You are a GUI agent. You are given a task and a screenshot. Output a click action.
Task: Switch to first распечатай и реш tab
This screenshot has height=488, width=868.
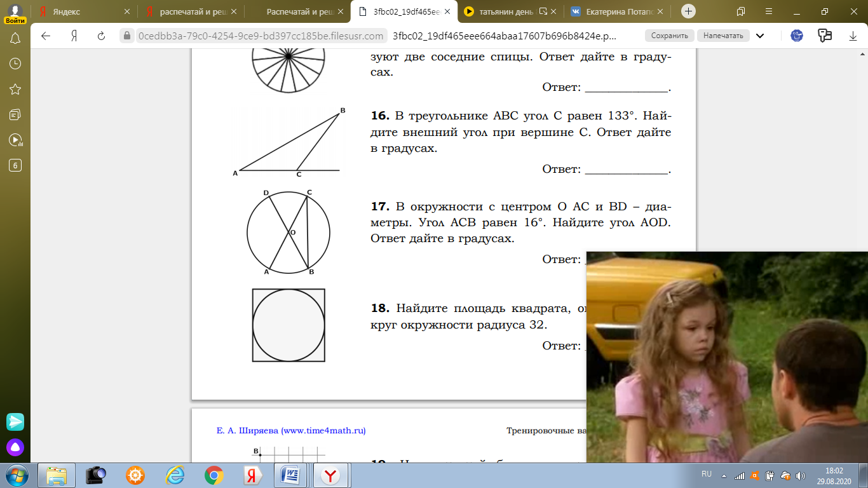point(191,11)
